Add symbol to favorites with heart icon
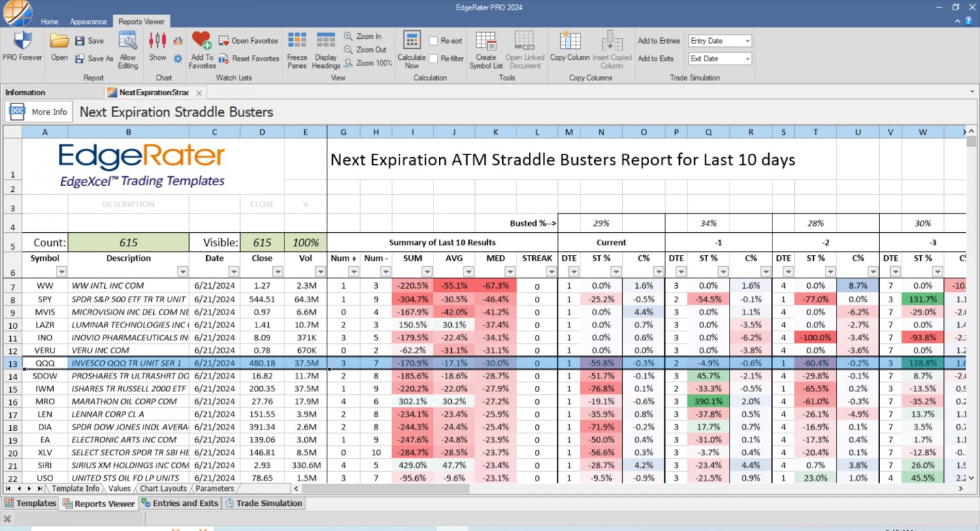Viewport: 980px width, 531px height. click(201, 40)
